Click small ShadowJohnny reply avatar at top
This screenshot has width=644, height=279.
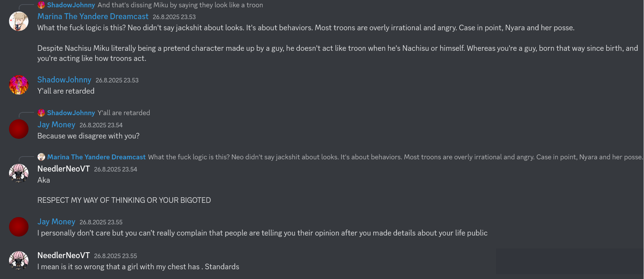pyautogui.click(x=41, y=5)
